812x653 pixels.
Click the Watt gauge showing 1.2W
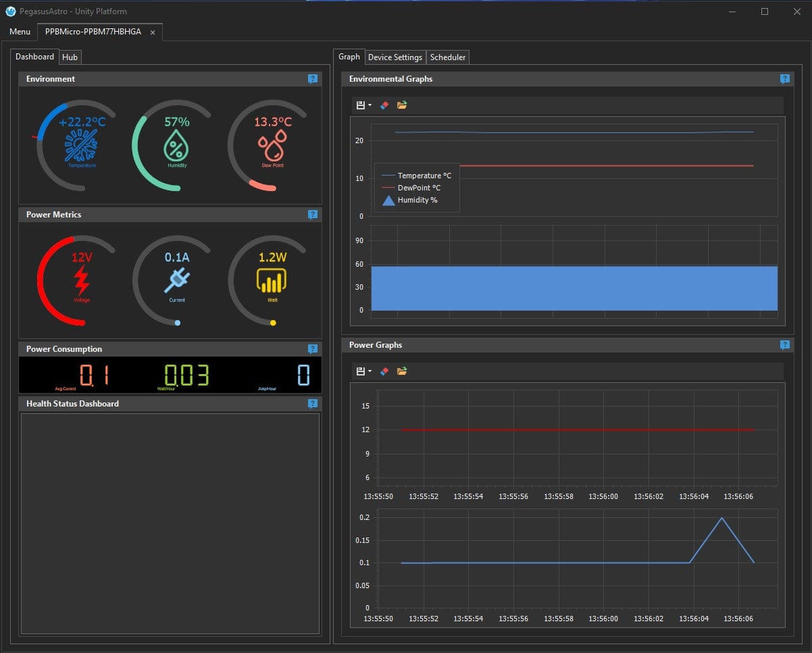tap(272, 279)
